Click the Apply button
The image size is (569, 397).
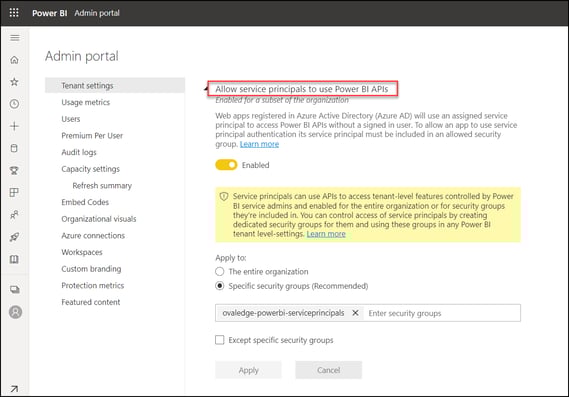[x=248, y=370]
